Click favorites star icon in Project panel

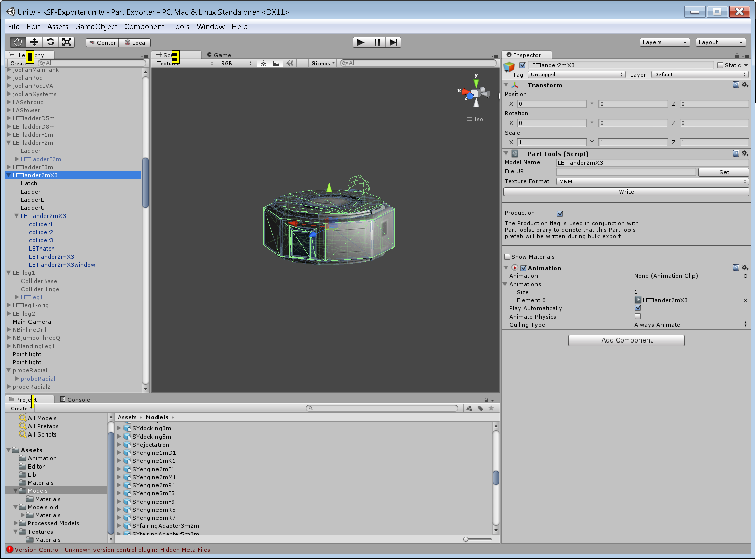coord(491,408)
